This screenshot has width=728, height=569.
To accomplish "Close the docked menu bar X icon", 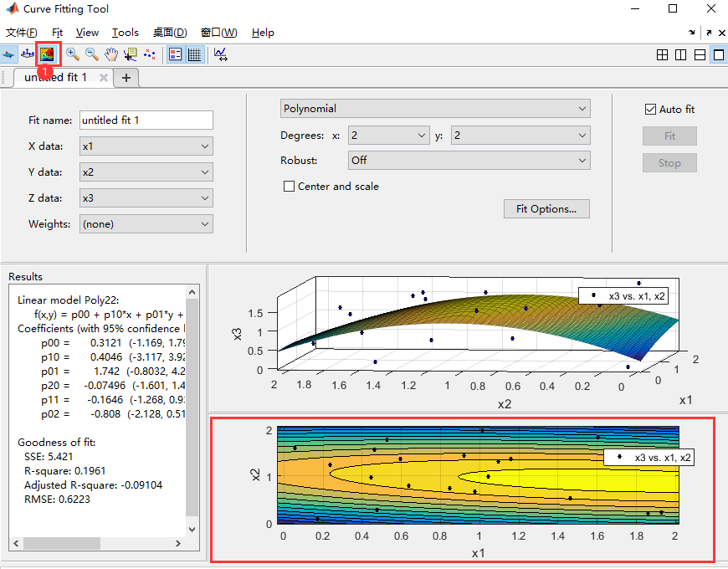I will click(x=722, y=33).
